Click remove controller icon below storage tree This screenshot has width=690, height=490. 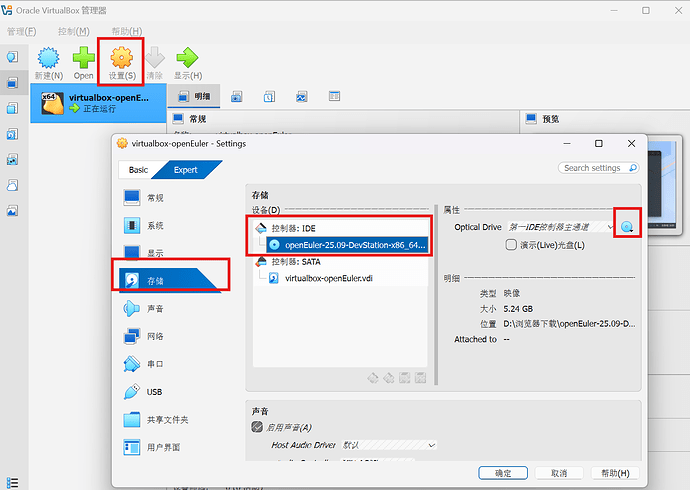pyautogui.click(x=389, y=378)
